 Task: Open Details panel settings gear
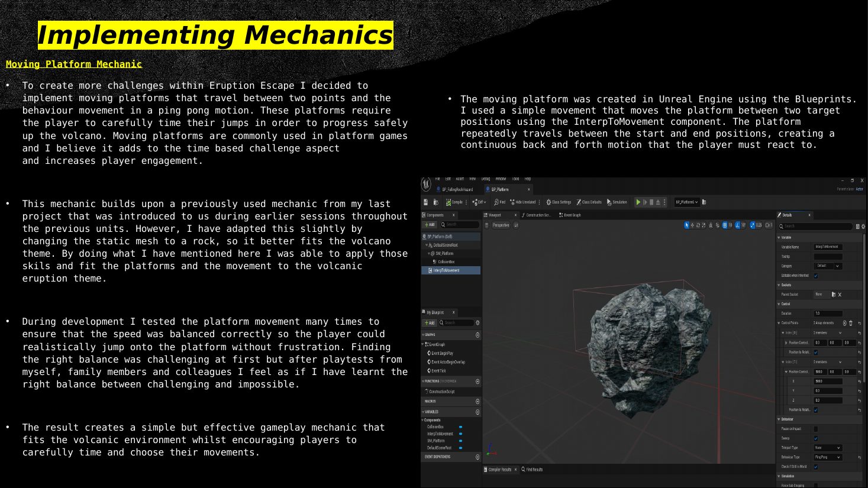click(x=863, y=227)
